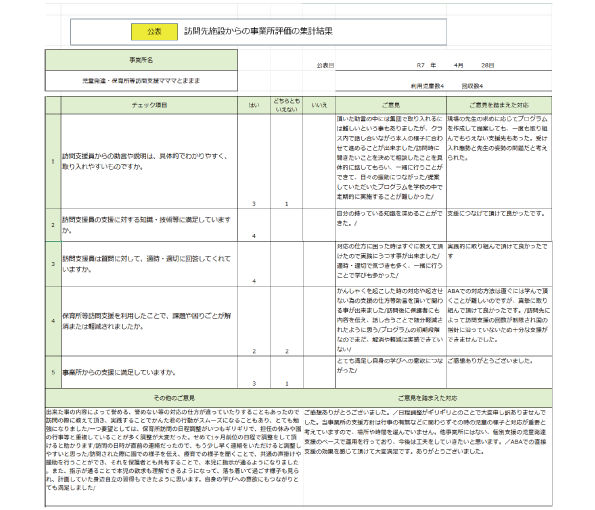The height and width of the screenshot is (510, 595).
Task: Click the empty いいえ cell in row 1
Action: click(319, 161)
